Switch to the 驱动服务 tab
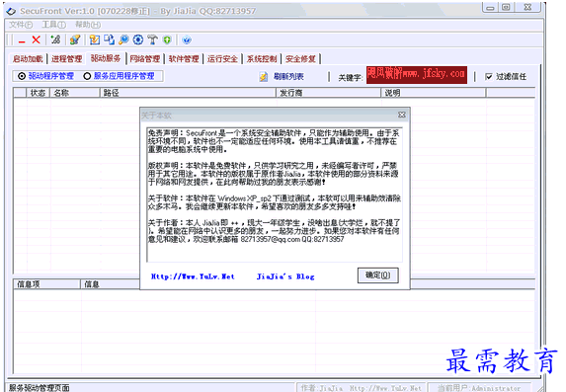 pos(106,58)
